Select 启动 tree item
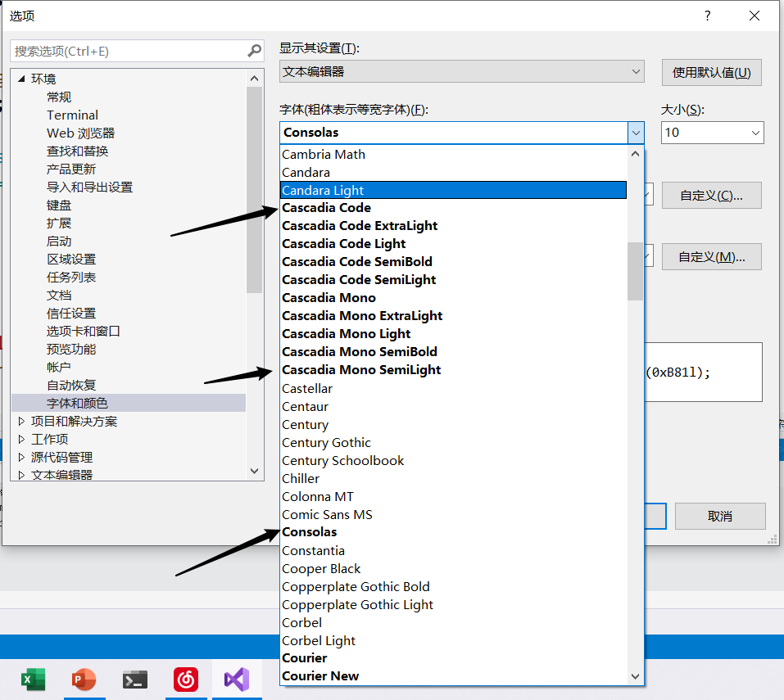The height and width of the screenshot is (700, 784). 59,241
